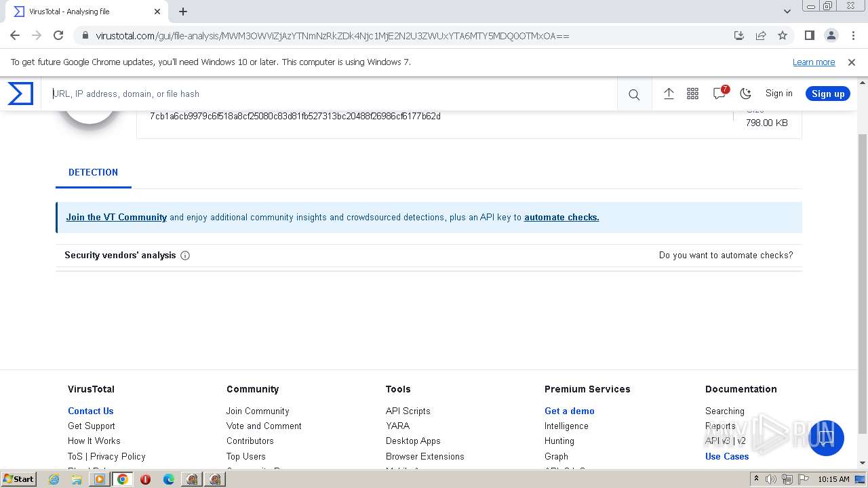
Task: Click the install app icon in address bar
Action: [739, 35]
